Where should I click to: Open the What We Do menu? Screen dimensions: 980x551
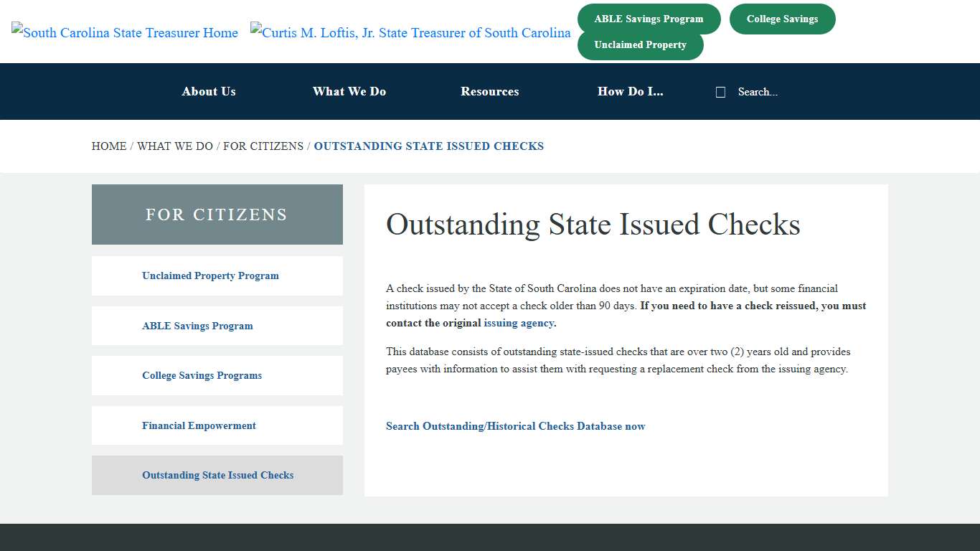coord(349,91)
